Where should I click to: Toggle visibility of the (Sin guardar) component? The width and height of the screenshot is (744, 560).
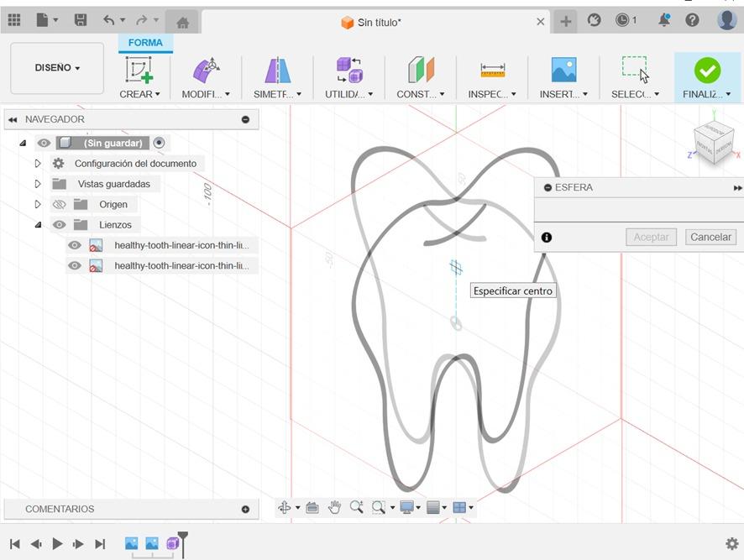point(44,143)
